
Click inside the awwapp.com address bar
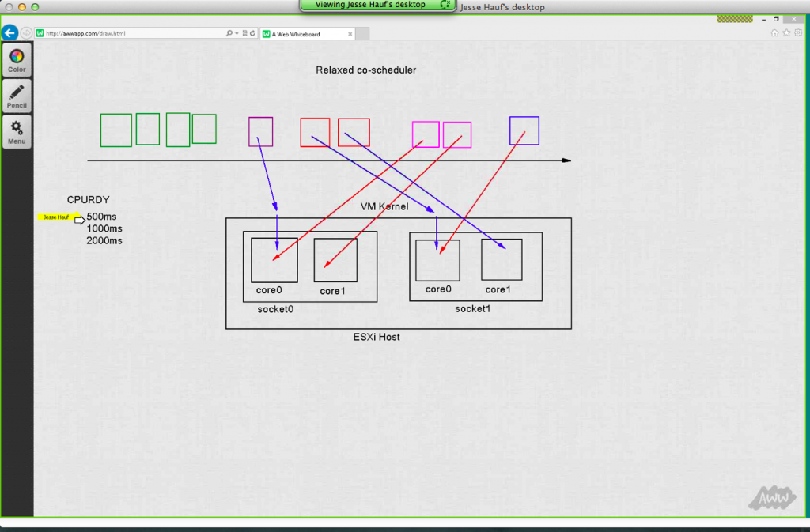tap(127, 32)
